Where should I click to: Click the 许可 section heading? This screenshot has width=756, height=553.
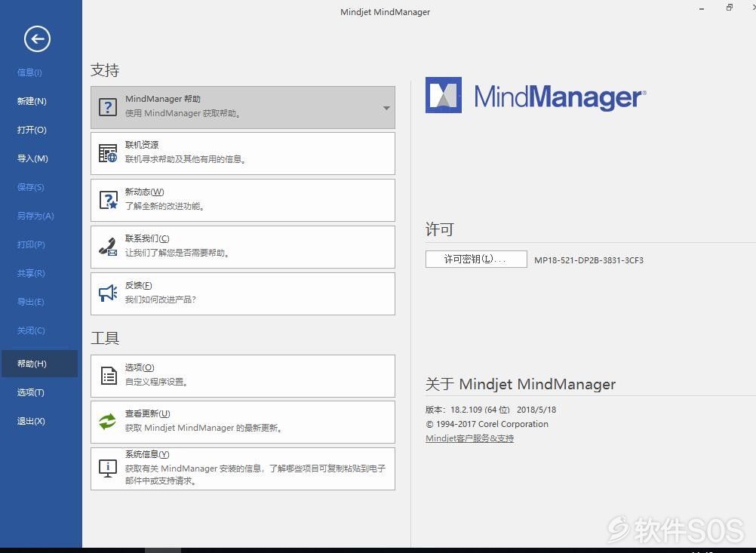tap(440, 229)
